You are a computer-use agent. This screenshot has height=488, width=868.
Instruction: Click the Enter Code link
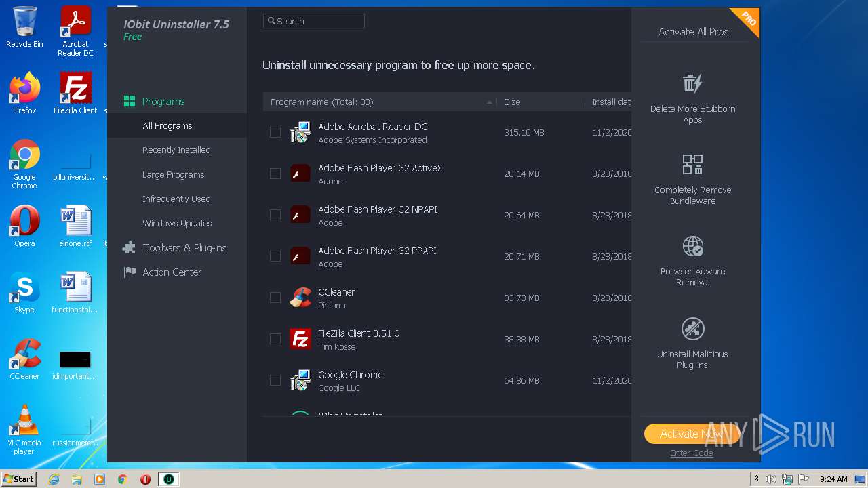[691, 453]
